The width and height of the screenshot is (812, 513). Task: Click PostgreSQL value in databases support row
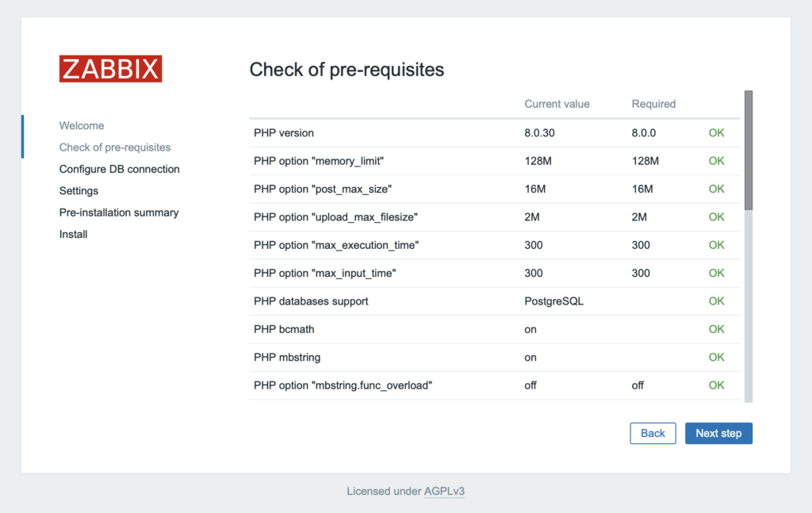(x=553, y=301)
